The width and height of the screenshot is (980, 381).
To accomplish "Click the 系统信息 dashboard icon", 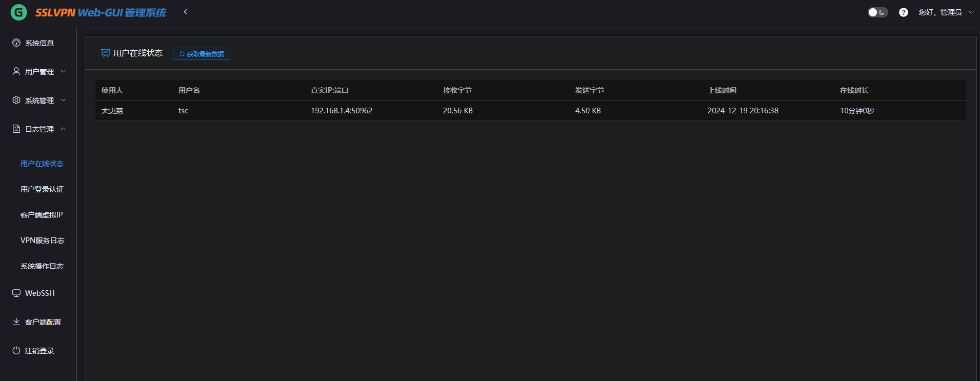I will point(16,43).
